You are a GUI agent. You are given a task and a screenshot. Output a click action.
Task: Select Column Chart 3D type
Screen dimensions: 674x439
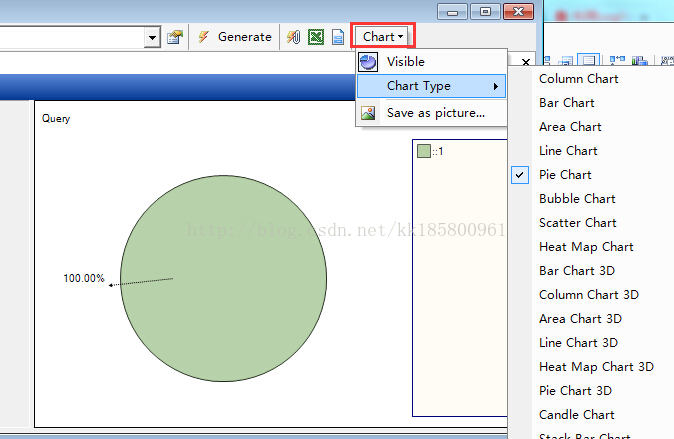click(589, 295)
